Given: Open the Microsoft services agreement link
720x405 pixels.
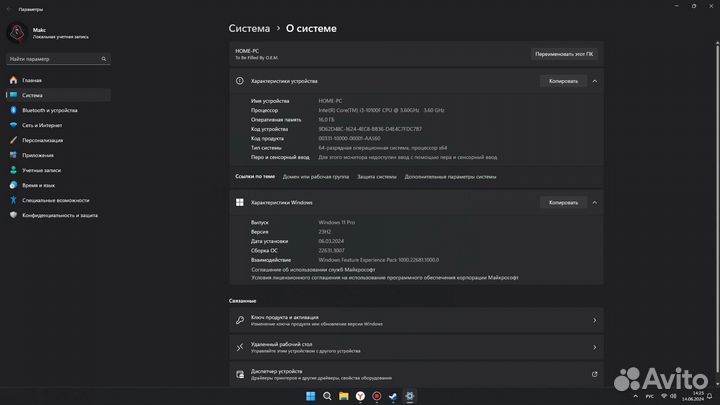Looking at the screenshot, I should (314, 270).
